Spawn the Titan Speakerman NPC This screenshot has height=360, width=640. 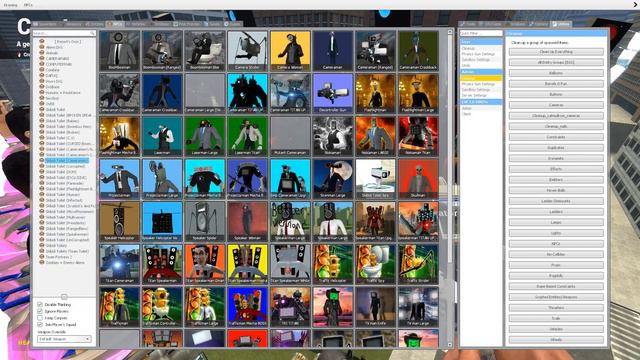click(162, 264)
